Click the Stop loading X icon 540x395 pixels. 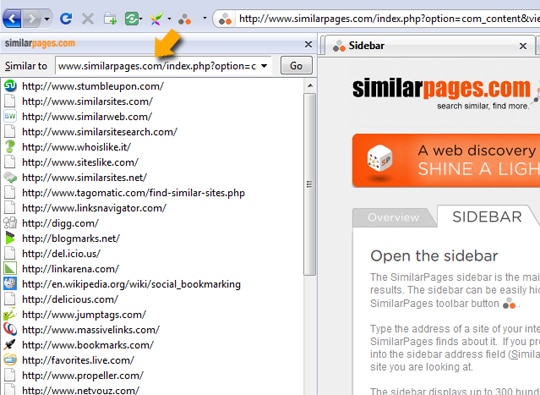click(x=88, y=18)
